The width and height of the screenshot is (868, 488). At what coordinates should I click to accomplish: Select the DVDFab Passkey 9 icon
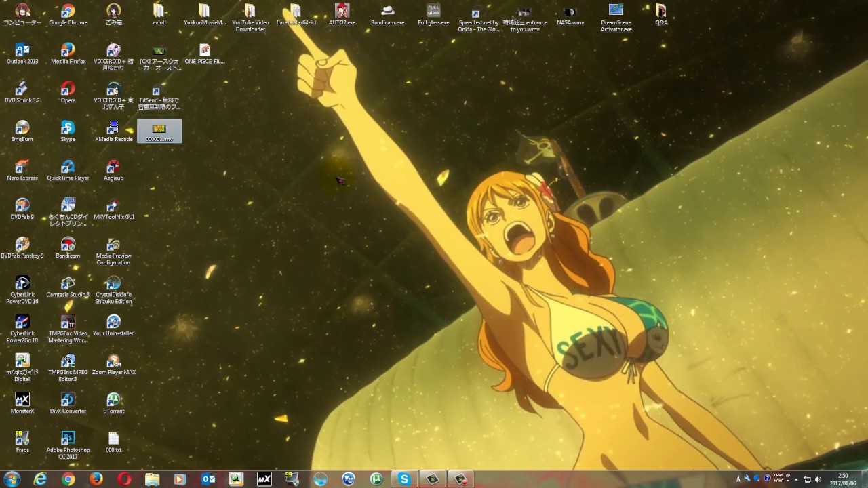[22, 247]
